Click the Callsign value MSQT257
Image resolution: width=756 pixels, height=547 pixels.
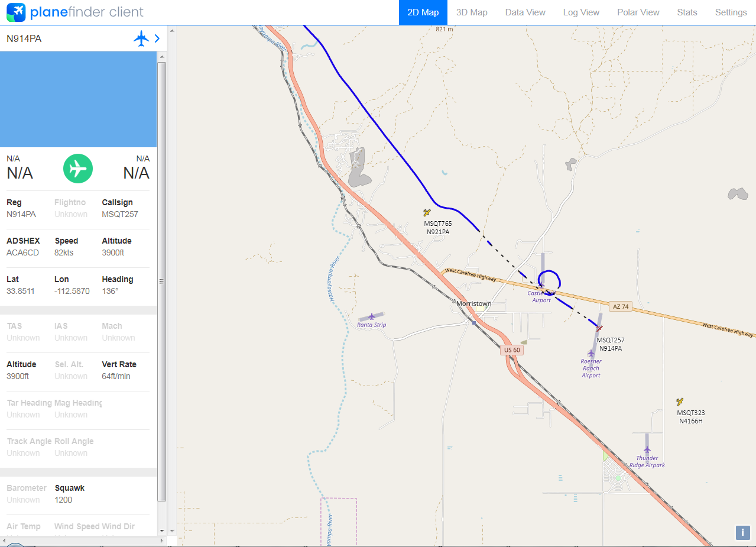[120, 214]
